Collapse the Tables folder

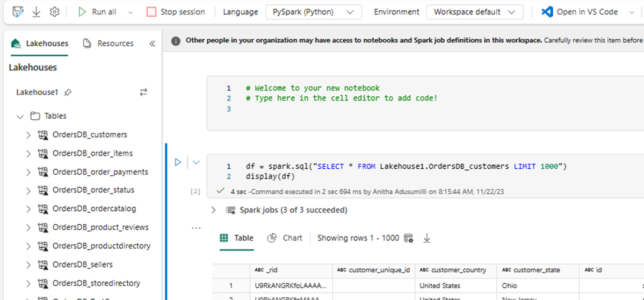point(20,116)
